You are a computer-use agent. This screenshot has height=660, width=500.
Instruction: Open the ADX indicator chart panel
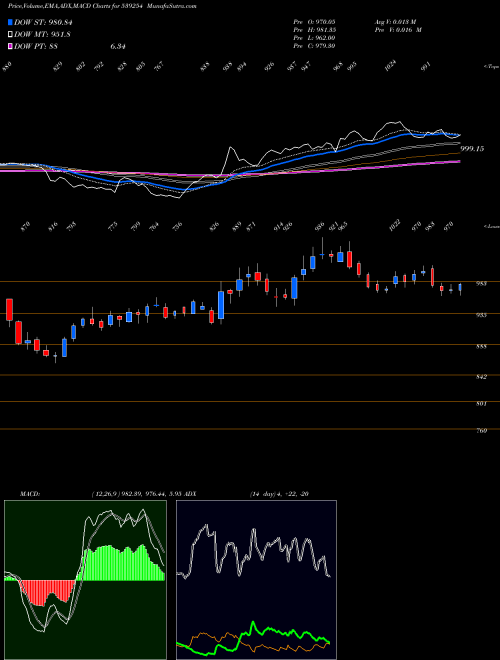tap(256, 580)
